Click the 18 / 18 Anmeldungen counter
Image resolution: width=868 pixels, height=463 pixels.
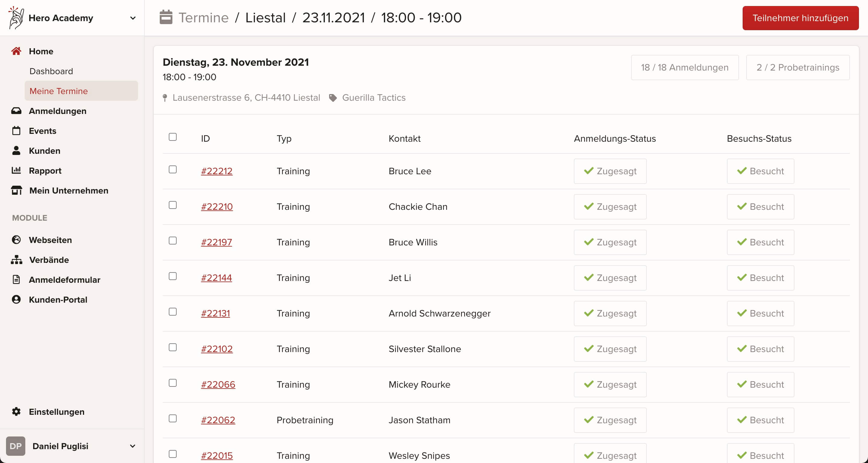pyautogui.click(x=685, y=68)
